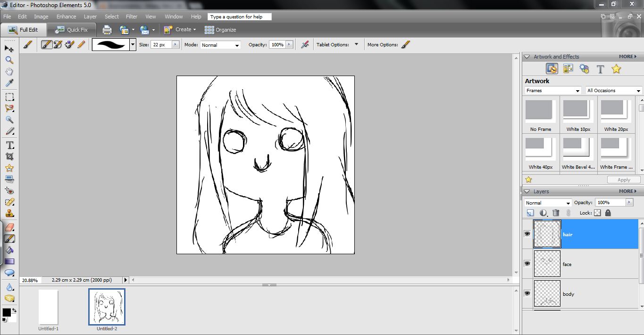Open the Frames category dropdown
644x335 pixels.
click(x=552, y=90)
